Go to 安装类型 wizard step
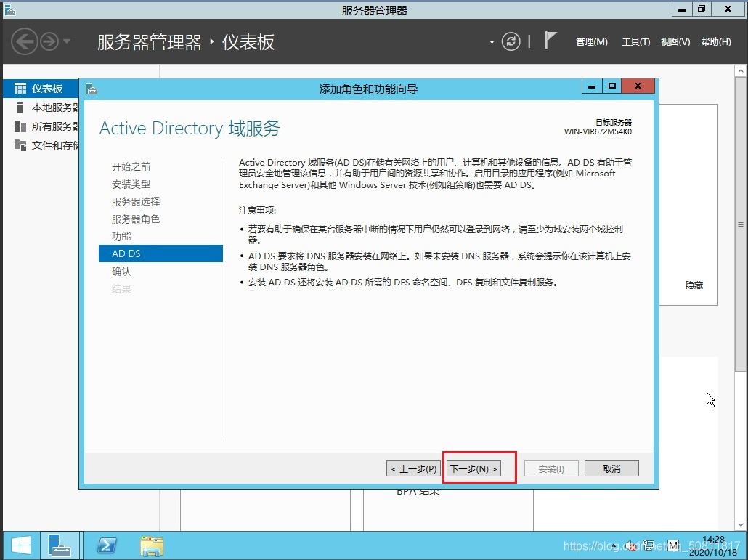Image resolution: width=748 pixels, height=560 pixels. [x=131, y=184]
